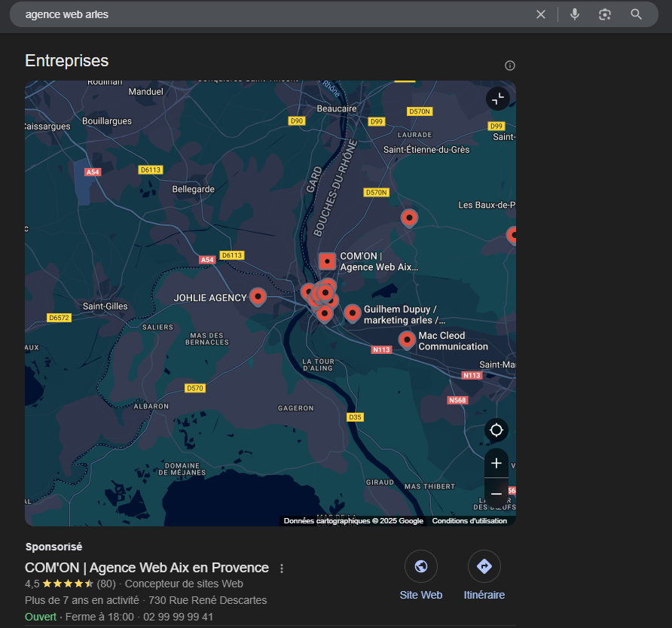Zoom out on the map
Image resolution: width=672 pixels, height=628 pixels.
496,493
